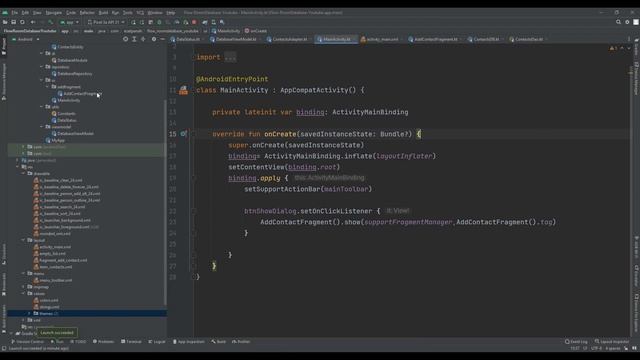Open the Help menu
640x360 pixels.
(x=171, y=13)
